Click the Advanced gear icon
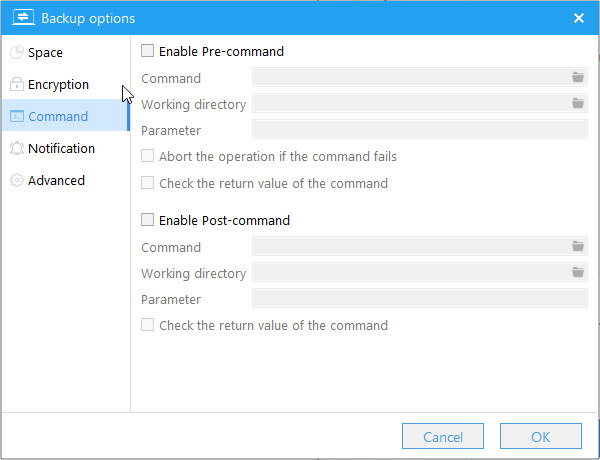Image resolution: width=600 pixels, height=460 pixels. click(16, 181)
